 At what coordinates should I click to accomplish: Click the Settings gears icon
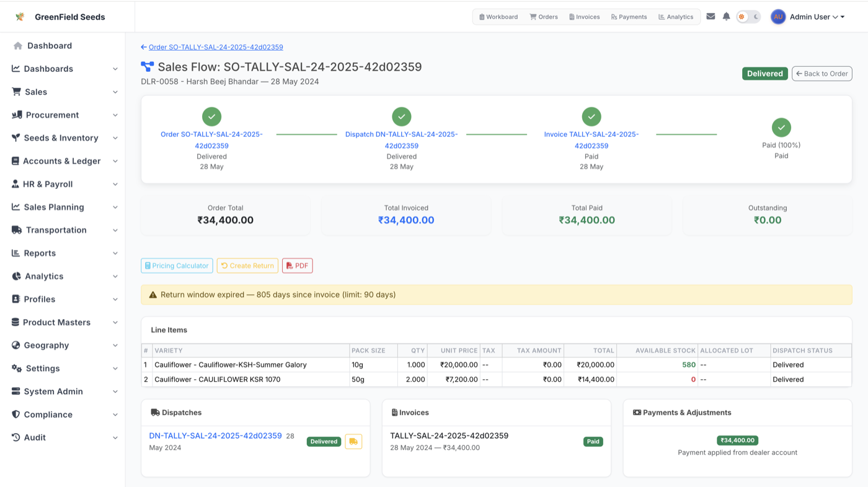[x=17, y=368]
